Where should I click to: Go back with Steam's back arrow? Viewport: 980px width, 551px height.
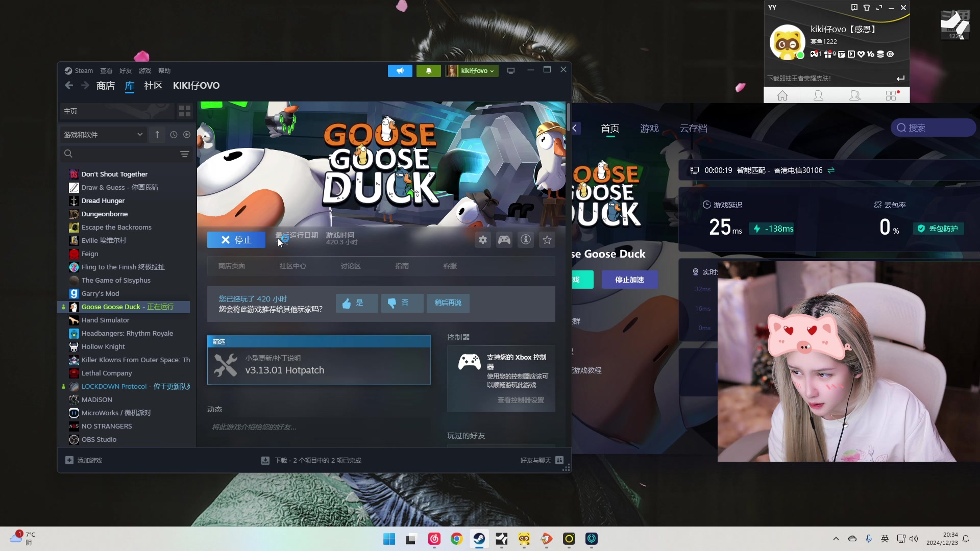pos(69,85)
